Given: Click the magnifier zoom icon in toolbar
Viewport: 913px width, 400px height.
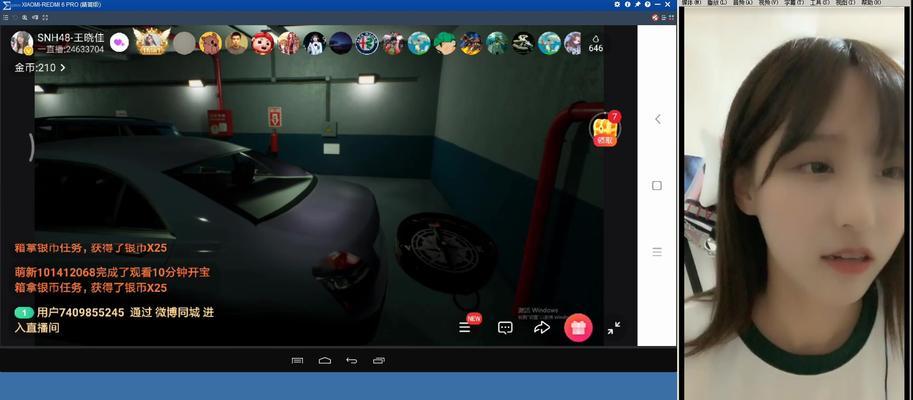Looking at the screenshot, I should pyautogui.click(x=25, y=17).
